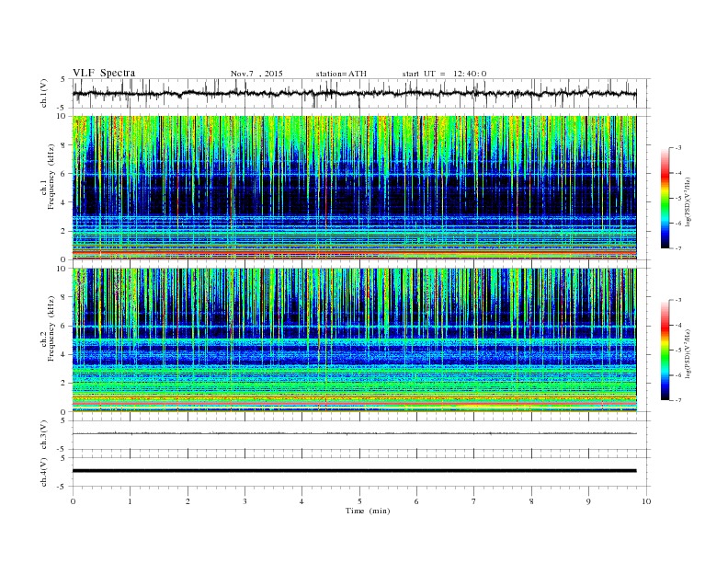728x563 pixels.
Task: Click the '7' tick label on time axis
Action: [x=474, y=501]
